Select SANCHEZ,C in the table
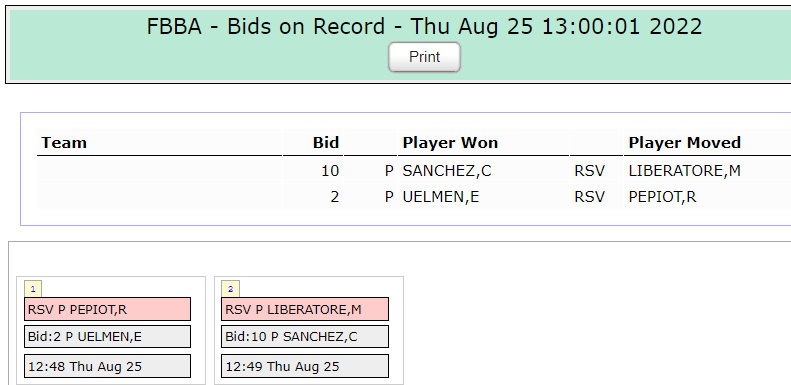 [446, 171]
